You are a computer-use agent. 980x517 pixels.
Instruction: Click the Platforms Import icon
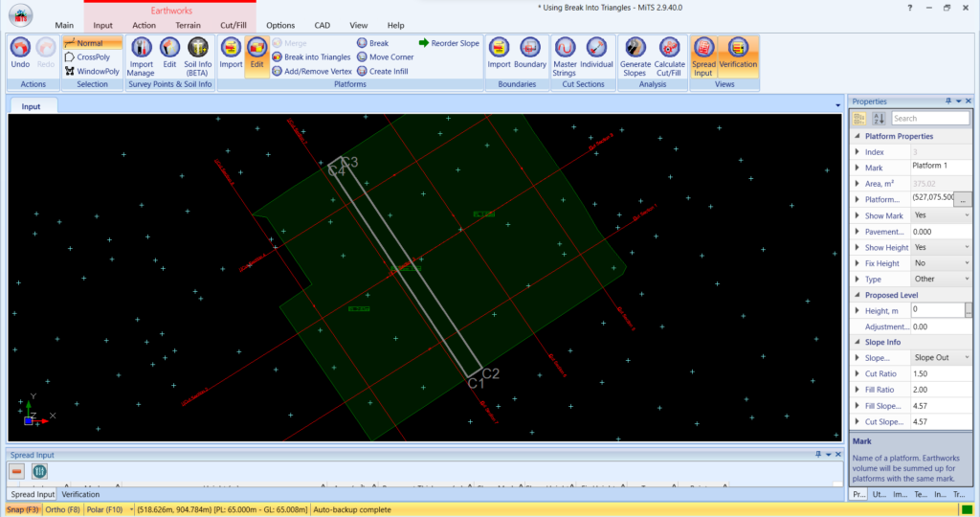click(231, 48)
